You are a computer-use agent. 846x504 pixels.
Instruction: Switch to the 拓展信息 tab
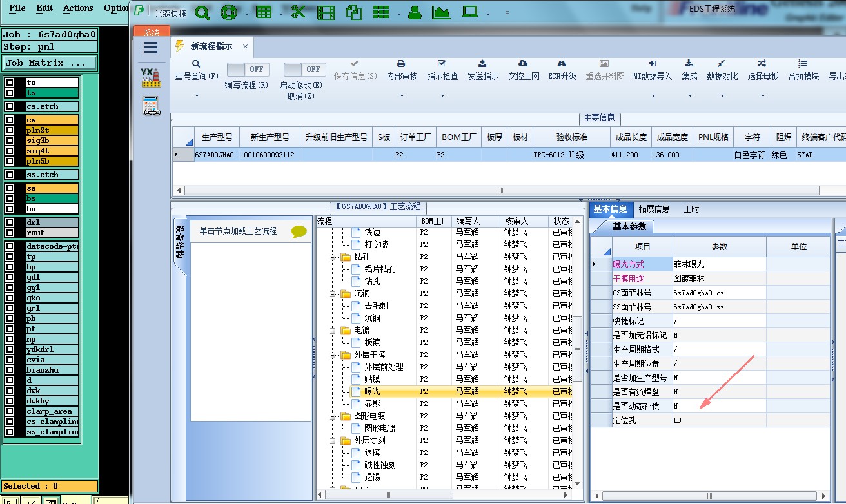tap(654, 209)
